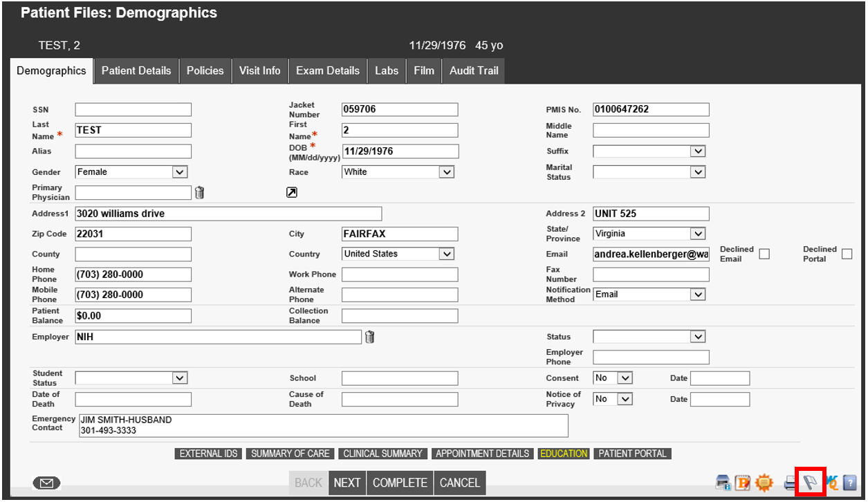Click the Emergency Contact text box
The width and height of the screenshot is (868, 502).
(323, 425)
